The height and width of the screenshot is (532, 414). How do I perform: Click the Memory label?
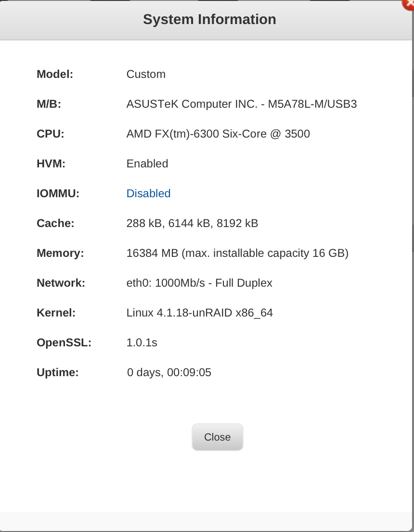click(60, 253)
